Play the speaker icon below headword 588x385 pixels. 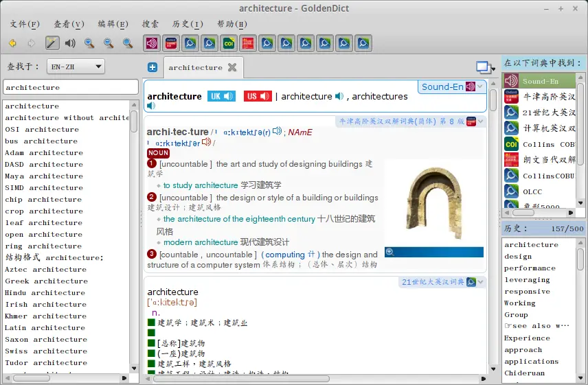(151, 106)
